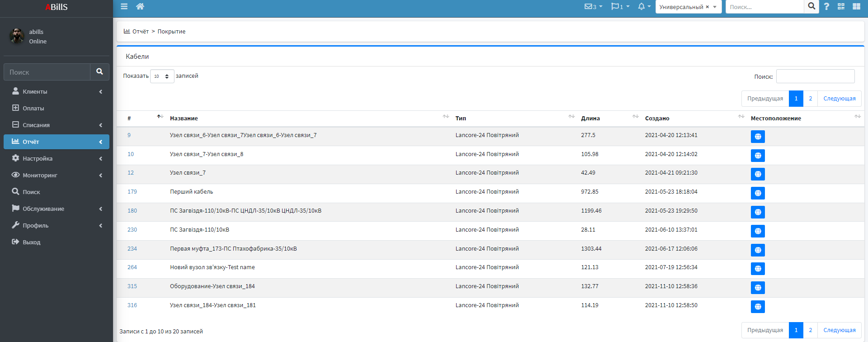Screen dimensions: 868x342
Task: Remove the Универсальный selection with the x
Action: pyautogui.click(x=707, y=7)
